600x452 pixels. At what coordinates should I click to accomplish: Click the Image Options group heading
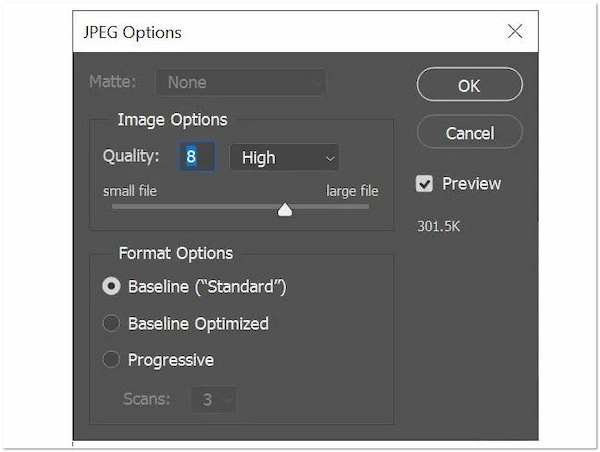[172, 120]
